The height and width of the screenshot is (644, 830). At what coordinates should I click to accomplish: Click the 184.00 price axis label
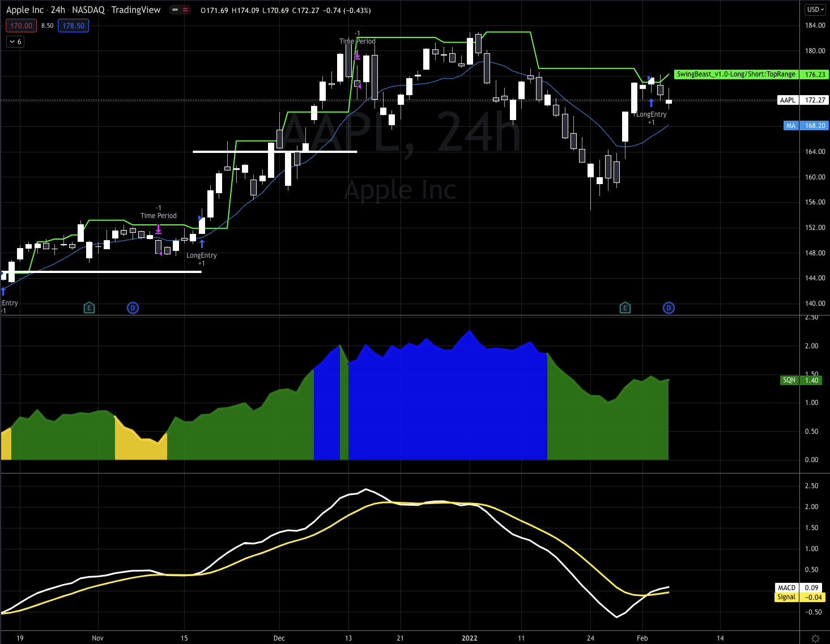(815, 25)
